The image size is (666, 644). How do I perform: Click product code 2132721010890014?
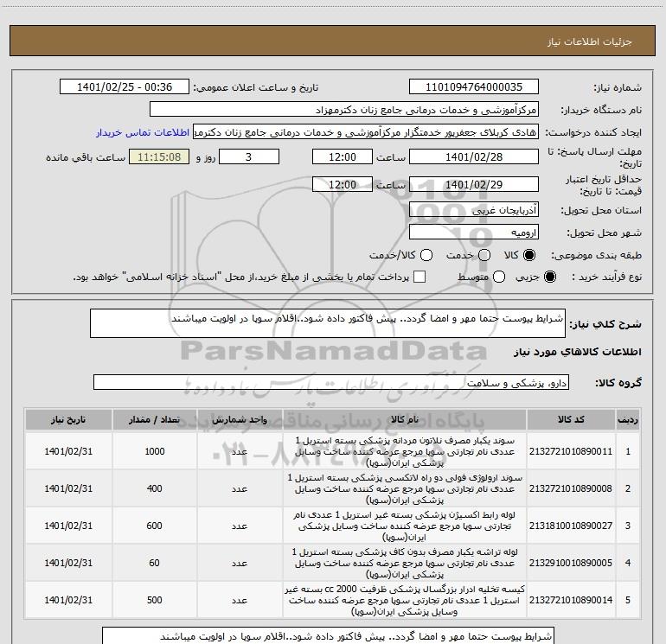(x=571, y=600)
